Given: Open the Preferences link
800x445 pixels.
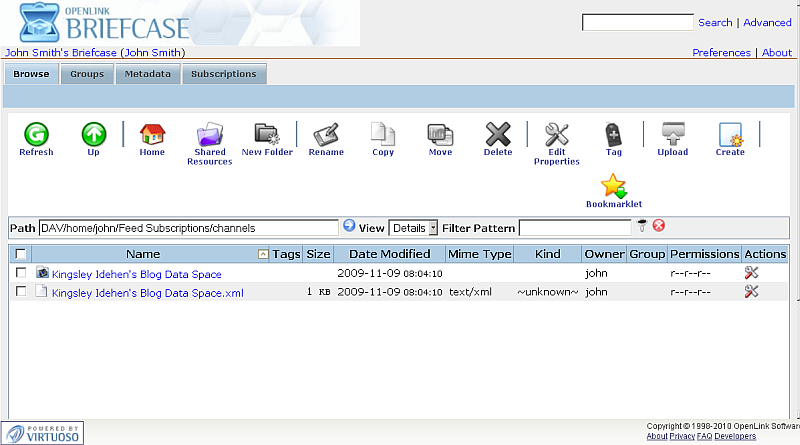Looking at the screenshot, I should 721,53.
